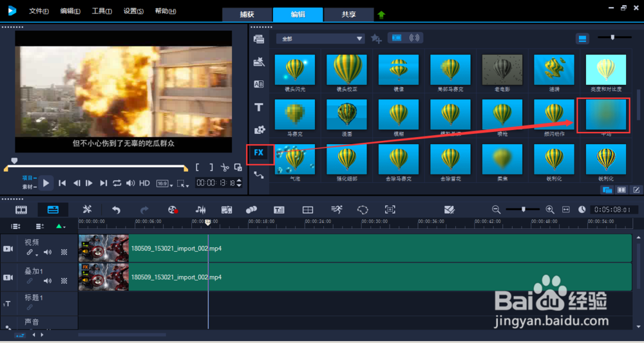Image resolution: width=644 pixels, height=343 pixels.
Task: Show audio filters toggle
Action: pyautogui.click(x=414, y=38)
